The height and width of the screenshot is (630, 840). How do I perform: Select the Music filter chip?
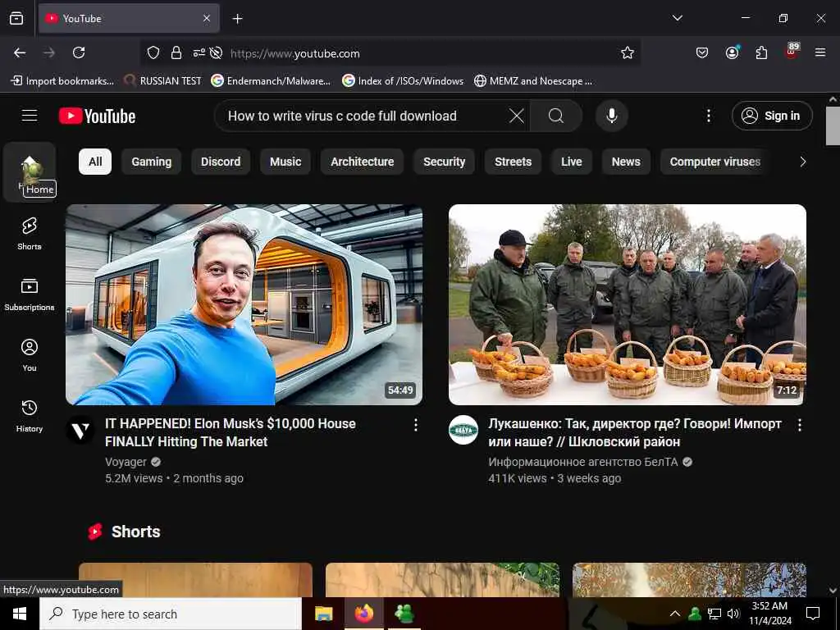coord(285,162)
